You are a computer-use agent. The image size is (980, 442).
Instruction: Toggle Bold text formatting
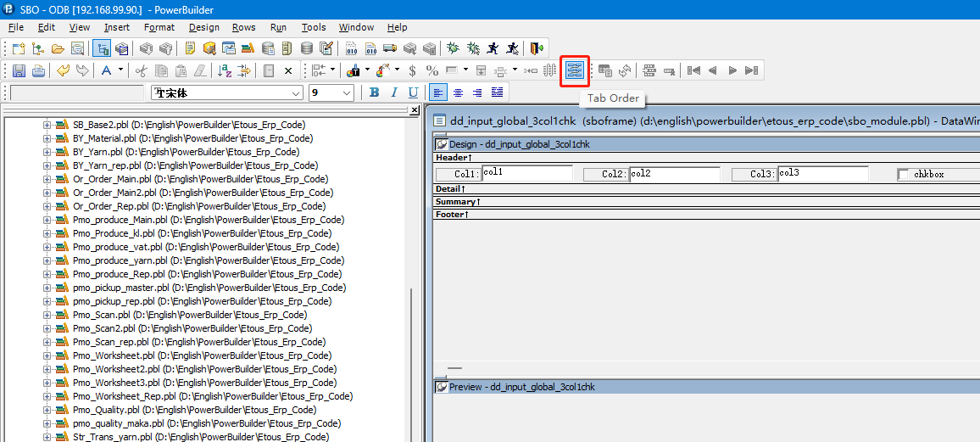[375, 92]
